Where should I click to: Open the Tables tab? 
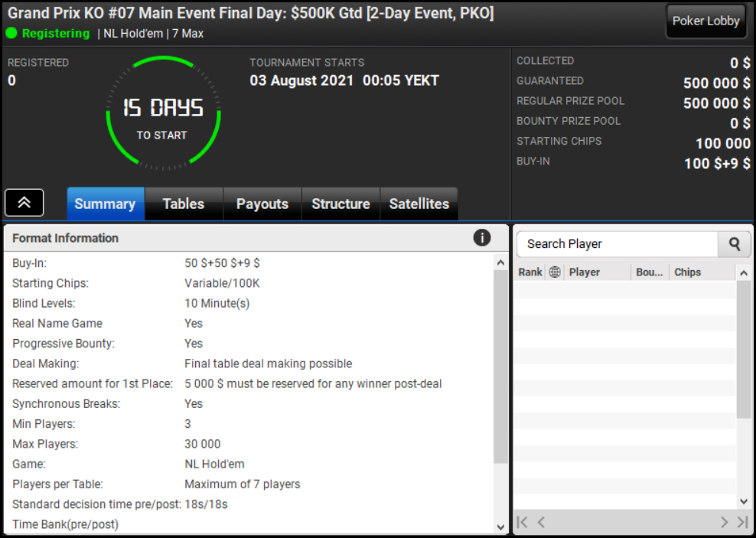coord(184,204)
